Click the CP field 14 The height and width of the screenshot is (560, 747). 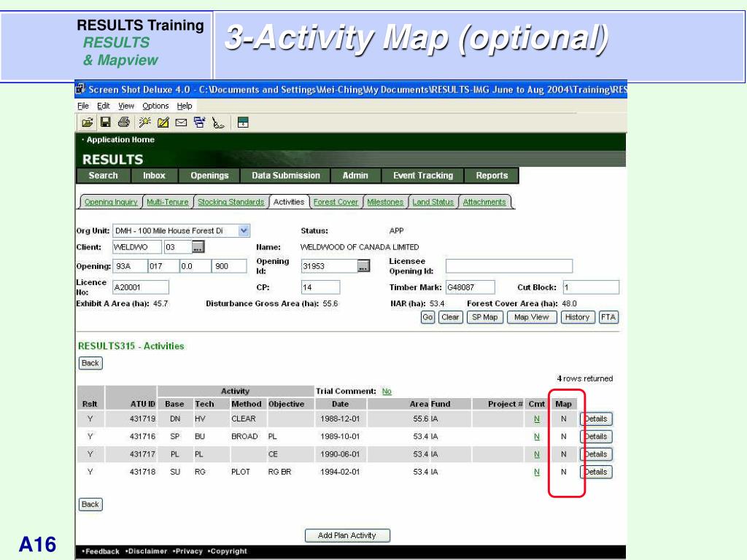321,287
